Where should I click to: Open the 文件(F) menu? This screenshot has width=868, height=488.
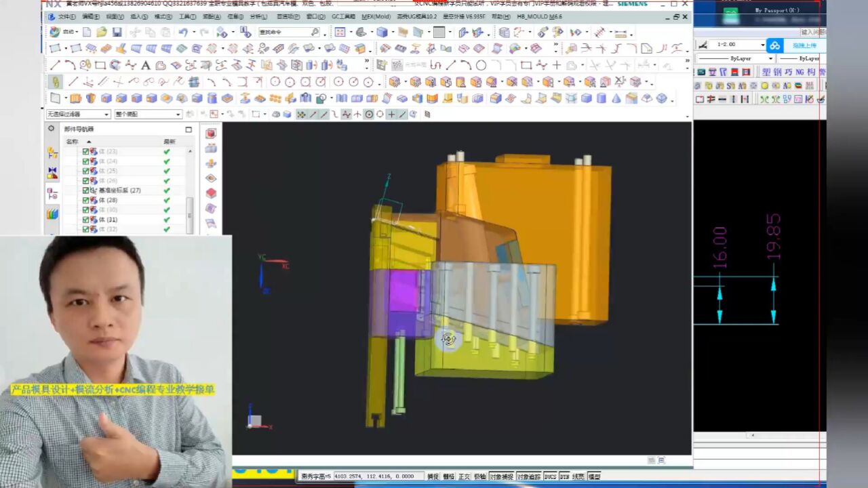pos(66,16)
